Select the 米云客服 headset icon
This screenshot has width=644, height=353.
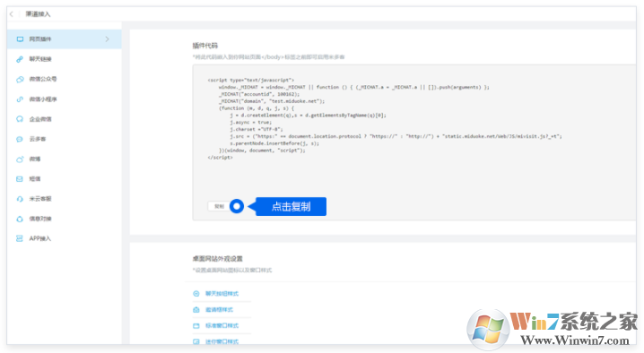pos(20,199)
